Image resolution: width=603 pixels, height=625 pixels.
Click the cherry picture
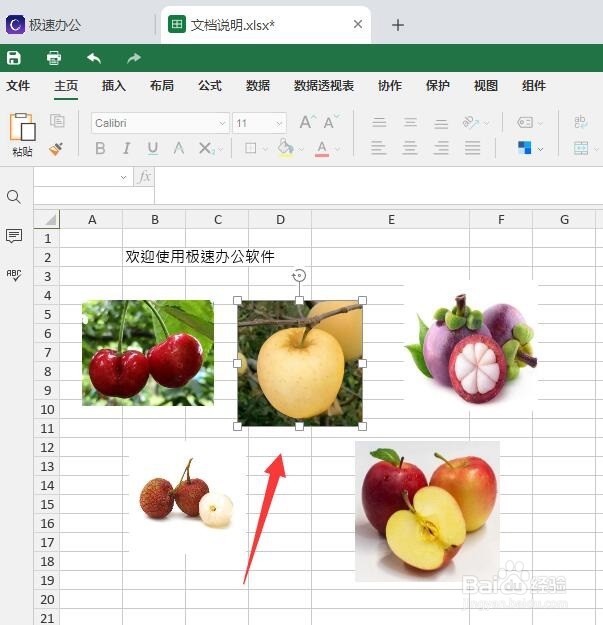pyautogui.click(x=148, y=353)
